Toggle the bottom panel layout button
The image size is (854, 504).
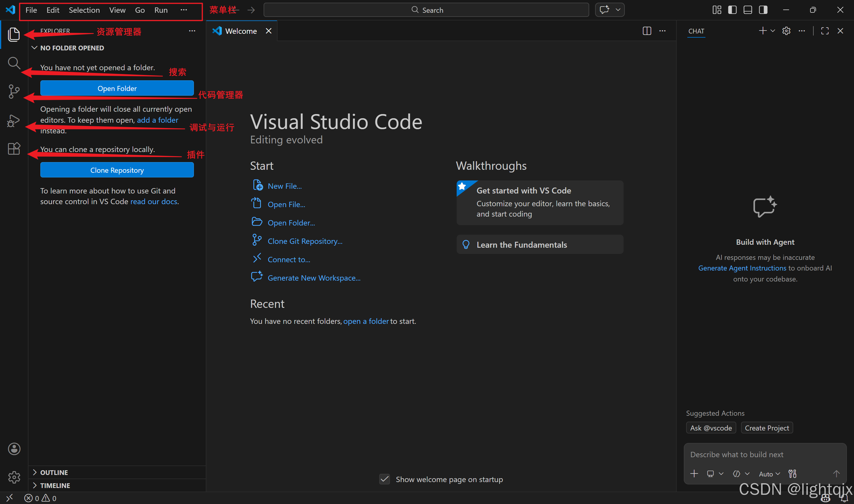tap(748, 10)
